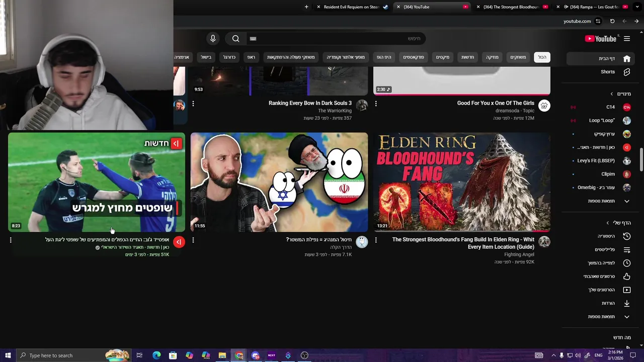Open Microsoft Edge from the taskbar
644x362 pixels.
click(x=156, y=355)
